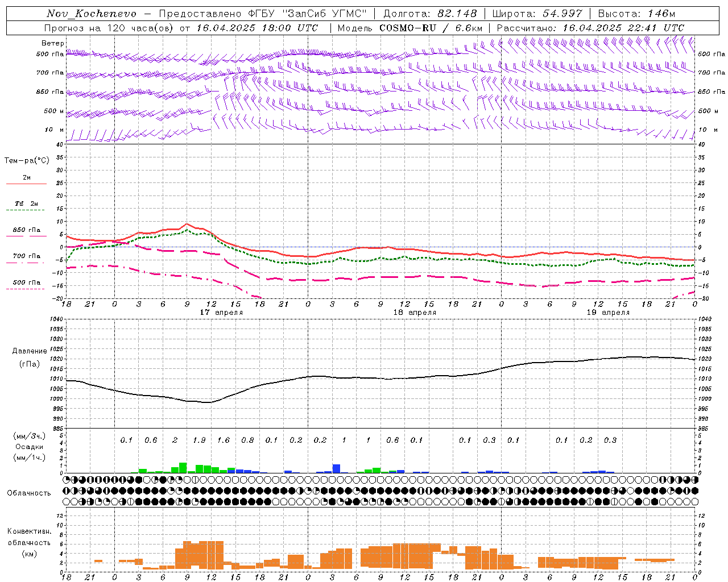Click the forecast start "16.04.2025 18:00 UTC"
This screenshot has width=728, height=582.
pos(257,28)
